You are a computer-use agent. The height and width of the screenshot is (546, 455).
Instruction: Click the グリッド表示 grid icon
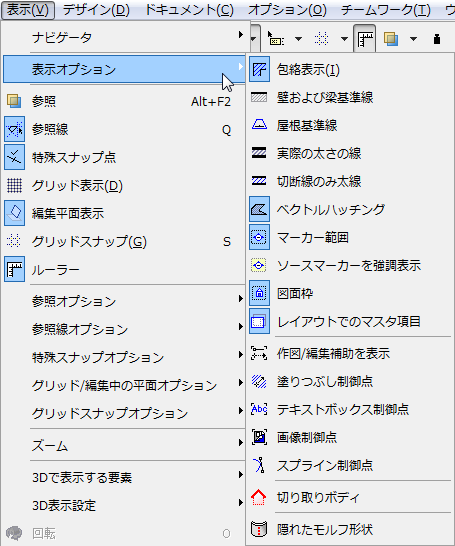[14, 185]
